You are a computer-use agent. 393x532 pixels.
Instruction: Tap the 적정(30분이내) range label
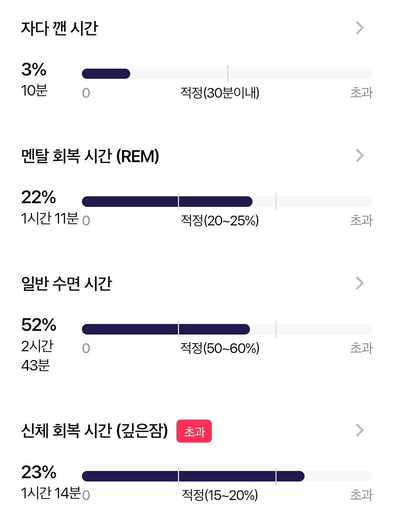pyautogui.click(x=220, y=93)
